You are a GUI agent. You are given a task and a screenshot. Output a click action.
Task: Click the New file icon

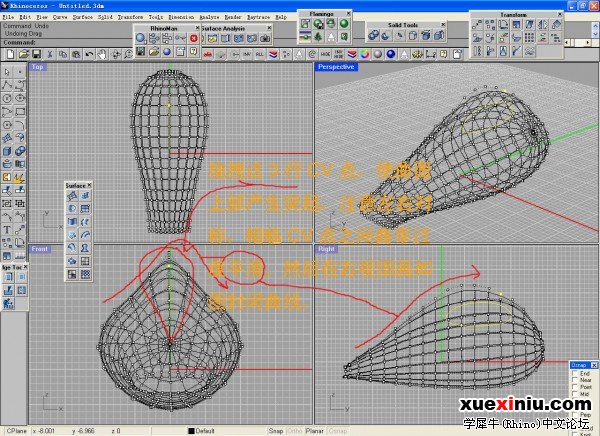pos(10,54)
